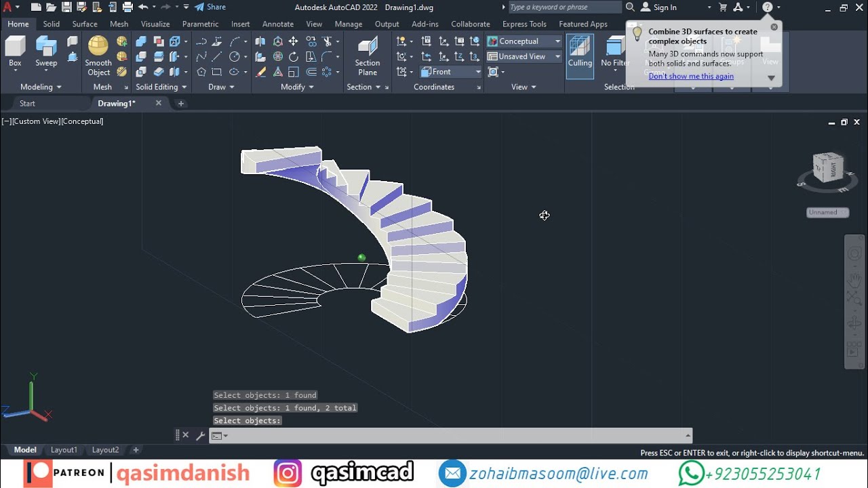This screenshot has width=868, height=488.
Task: Click the Share button
Action: [210, 7]
